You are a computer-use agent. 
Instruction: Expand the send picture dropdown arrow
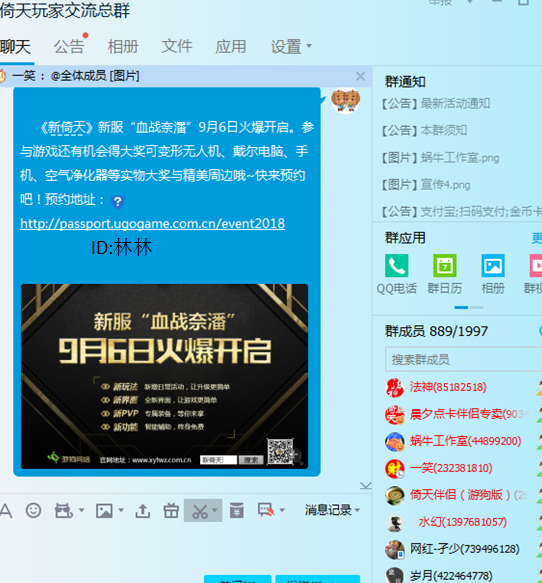click(x=121, y=510)
